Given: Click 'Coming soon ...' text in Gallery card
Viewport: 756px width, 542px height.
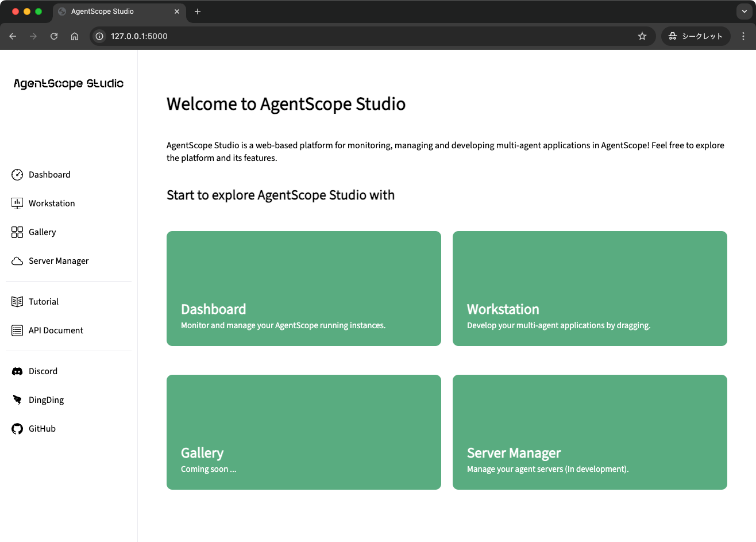Looking at the screenshot, I should point(209,470).
